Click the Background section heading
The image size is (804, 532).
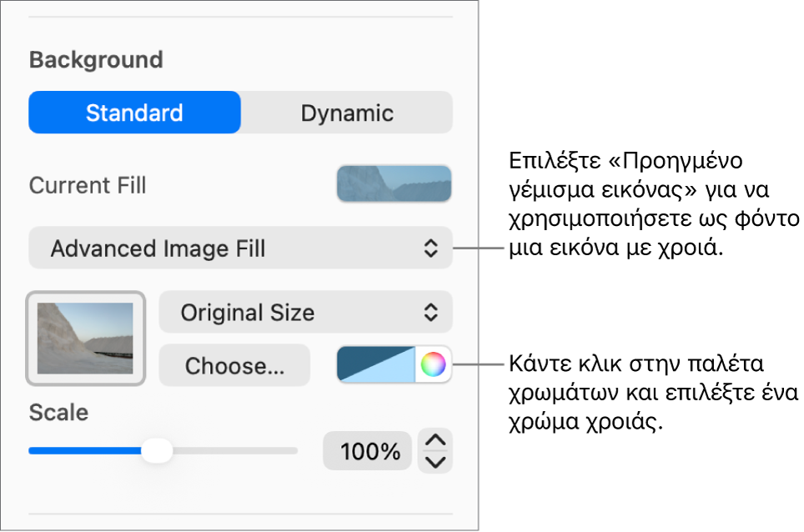point(96,60)
